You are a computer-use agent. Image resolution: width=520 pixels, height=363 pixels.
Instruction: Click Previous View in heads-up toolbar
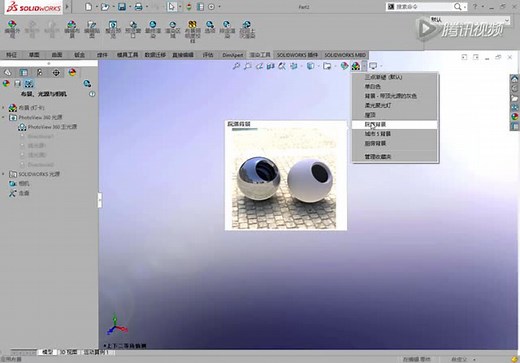[259, 66]
